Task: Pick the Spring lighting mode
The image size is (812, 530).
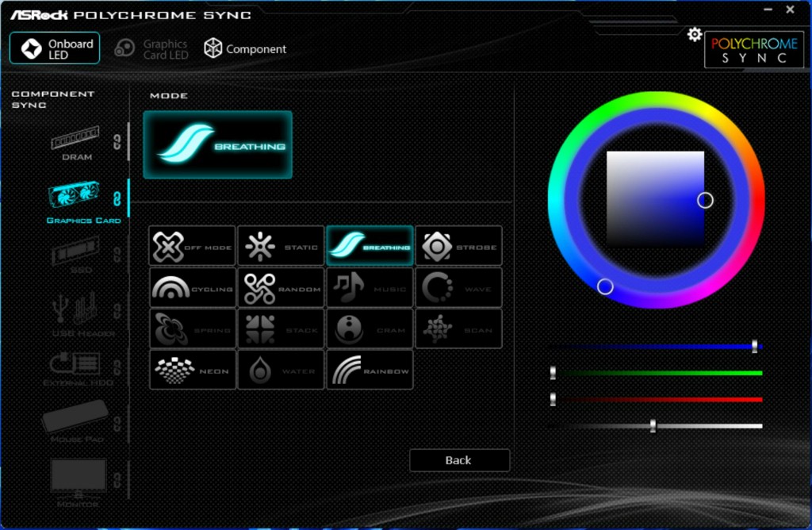Action: [x=192, y=328]
